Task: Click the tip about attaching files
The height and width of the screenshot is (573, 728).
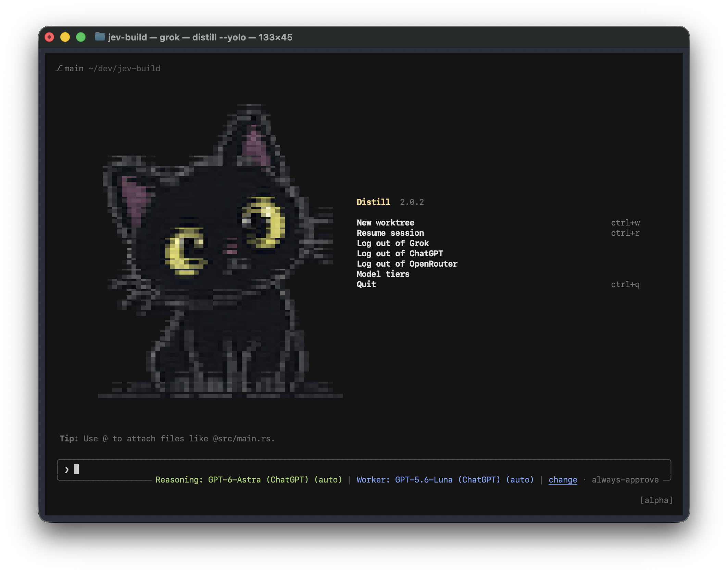Action: pos(167,439)
